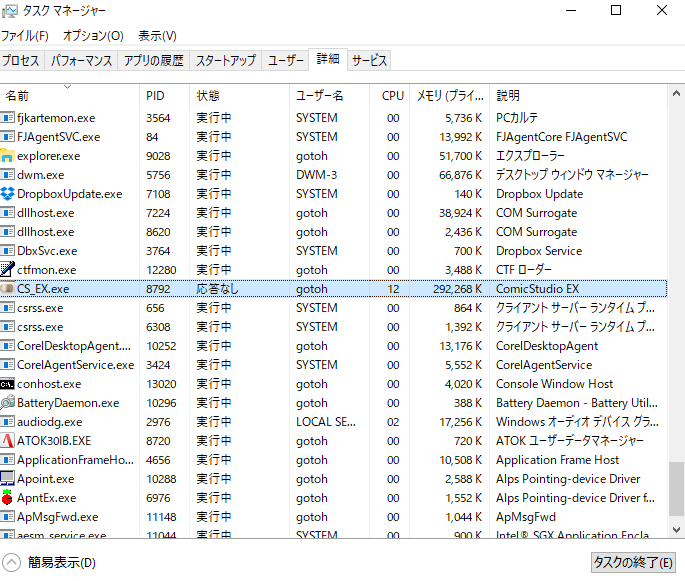Image resolution: width=685 pixels, height=581 pixels.
Task: Click the BatteryDaemon.exe icon
Action: tap(7, 403)
